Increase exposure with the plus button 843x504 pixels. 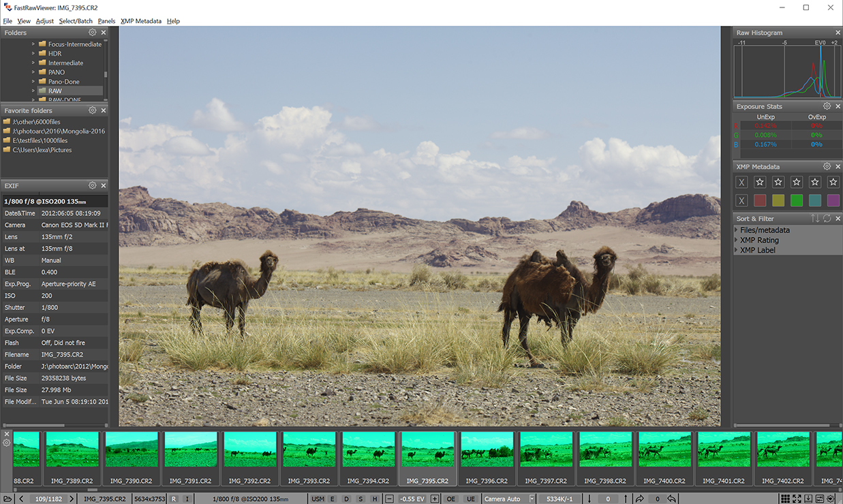click(x=435, y=499)
